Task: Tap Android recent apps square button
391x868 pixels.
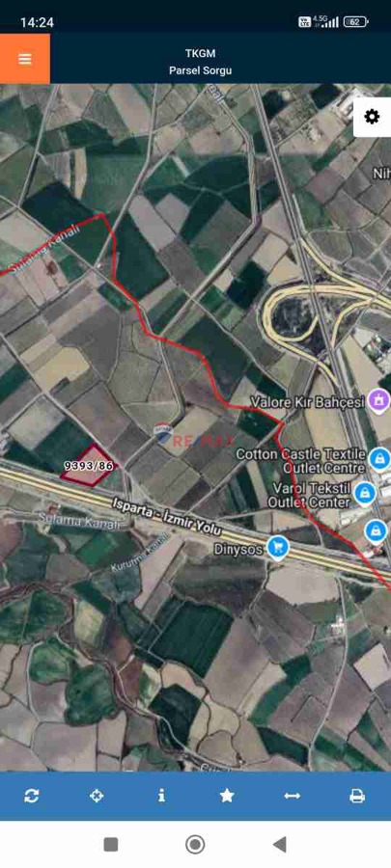Action: 111,844
